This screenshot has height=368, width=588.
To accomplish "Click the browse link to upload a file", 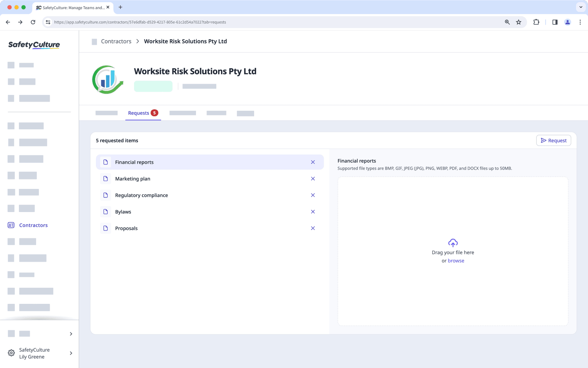I will [x=456, y=260].
